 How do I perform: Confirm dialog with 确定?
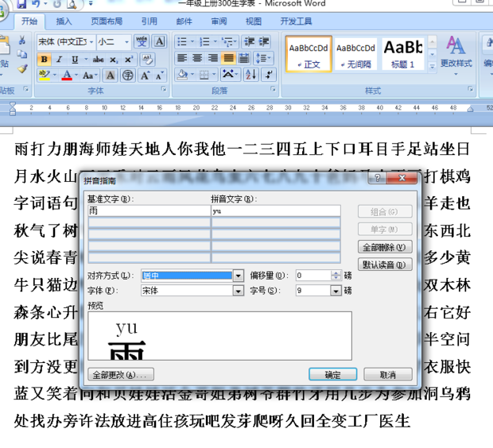tap(332, 374)
